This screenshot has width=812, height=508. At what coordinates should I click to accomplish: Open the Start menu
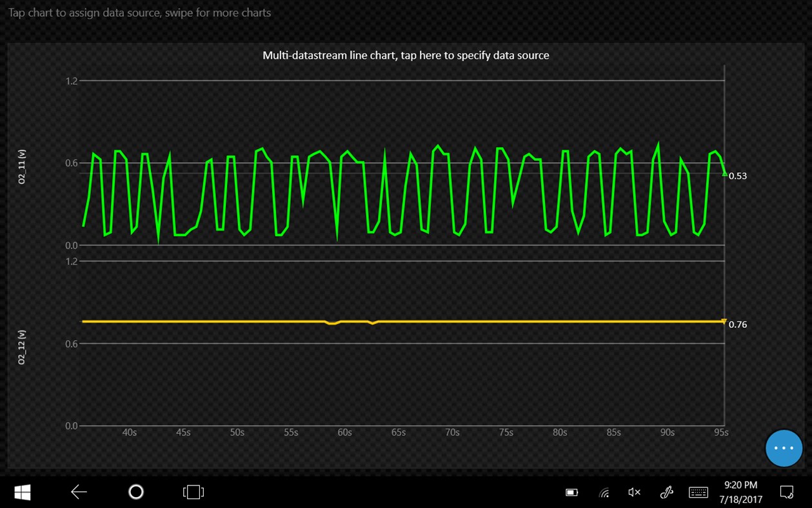[x=21, y=492]
